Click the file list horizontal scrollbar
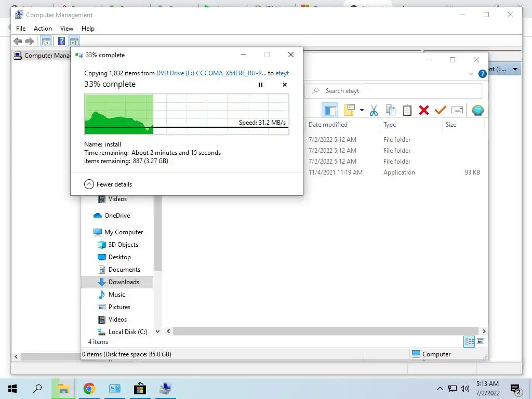 326,331
